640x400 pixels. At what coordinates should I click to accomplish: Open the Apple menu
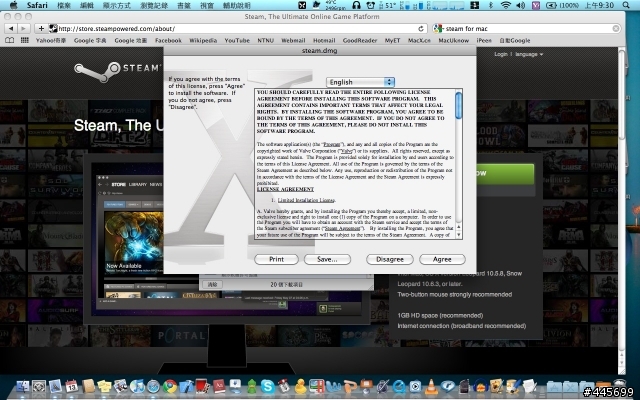[x=13, y=5]
